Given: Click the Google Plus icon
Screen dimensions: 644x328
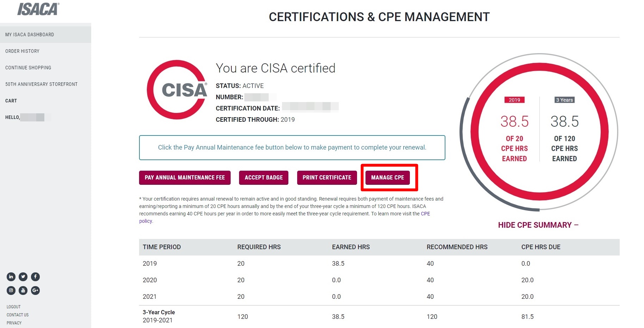Looking at the screenshot, I should [x=35, y=290].
